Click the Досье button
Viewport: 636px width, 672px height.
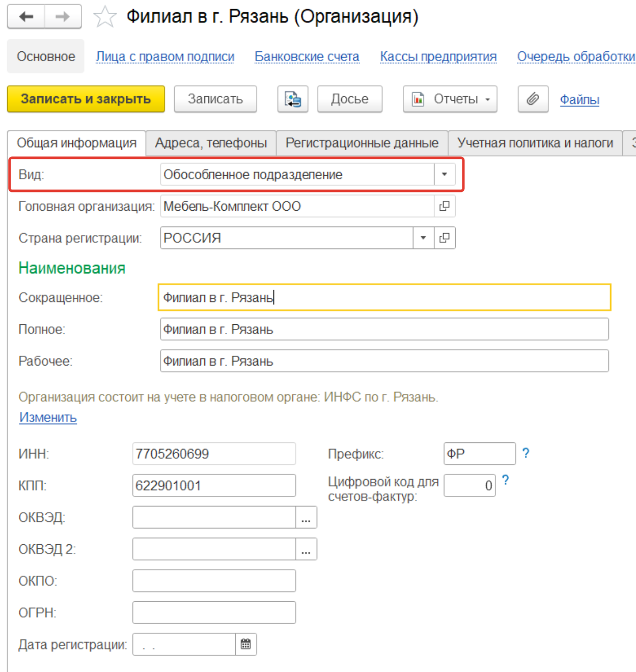tap(349, 99)
